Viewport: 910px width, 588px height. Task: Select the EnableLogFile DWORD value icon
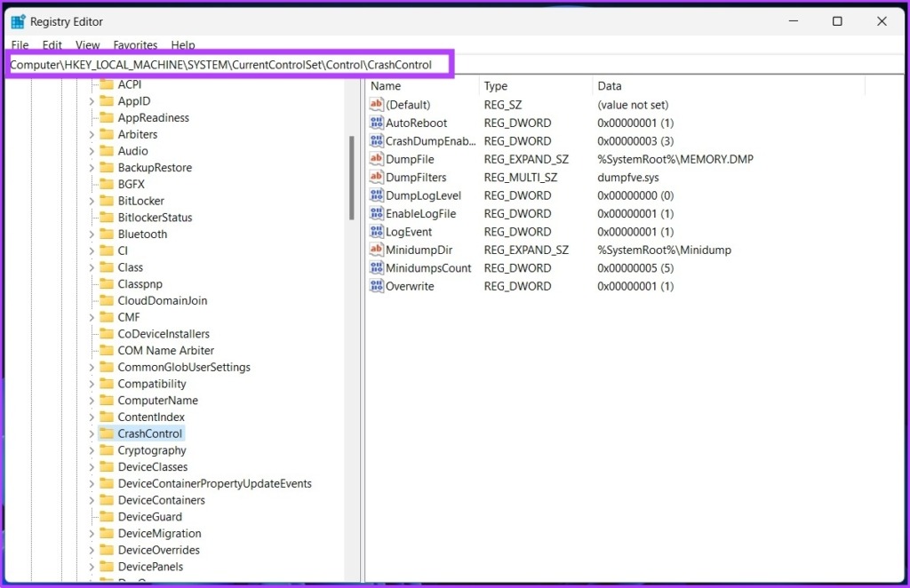(x=376, y=213)
